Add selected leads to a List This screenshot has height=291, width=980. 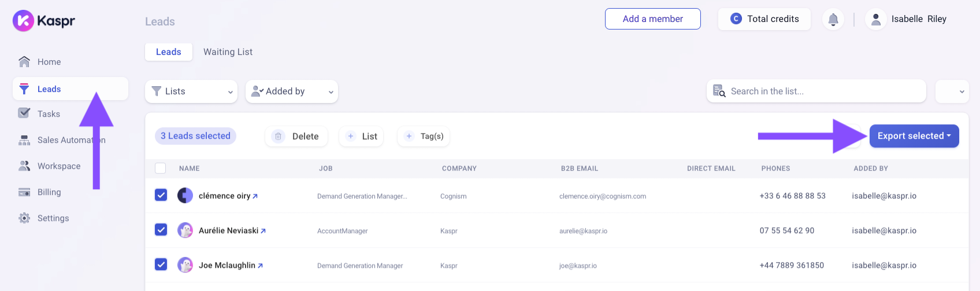point(361,137)
